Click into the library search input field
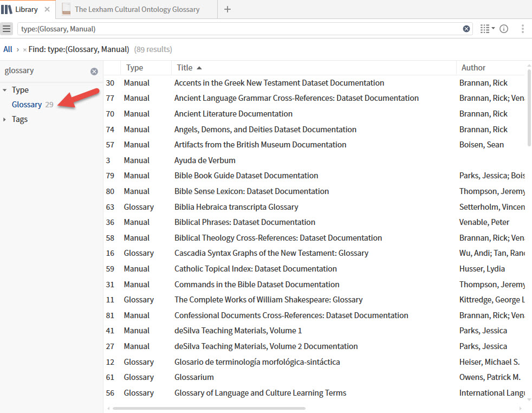This screenshot has width=532, height=413. (x=239, y=29)
